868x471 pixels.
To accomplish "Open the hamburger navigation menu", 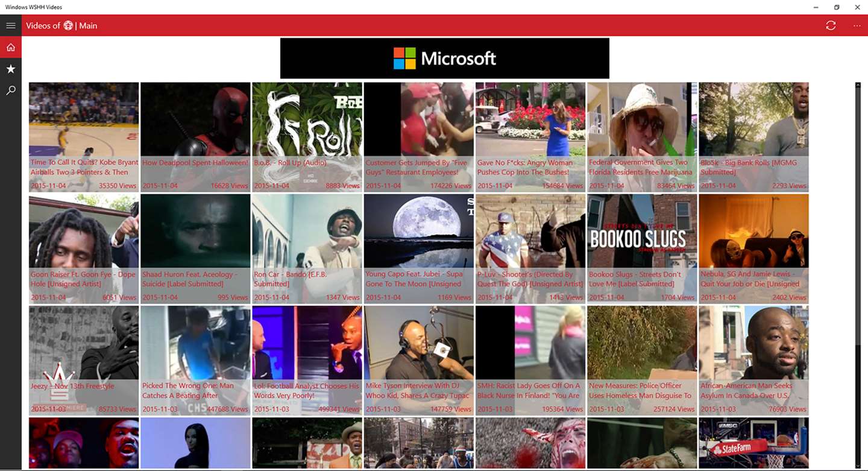I will pyautogui.click(x=10, y=25).
